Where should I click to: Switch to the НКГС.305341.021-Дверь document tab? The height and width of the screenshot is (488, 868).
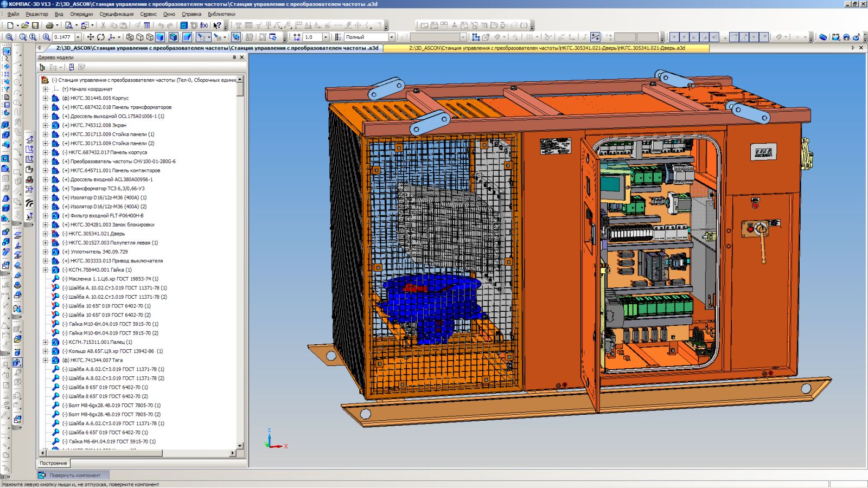[546, 48]
